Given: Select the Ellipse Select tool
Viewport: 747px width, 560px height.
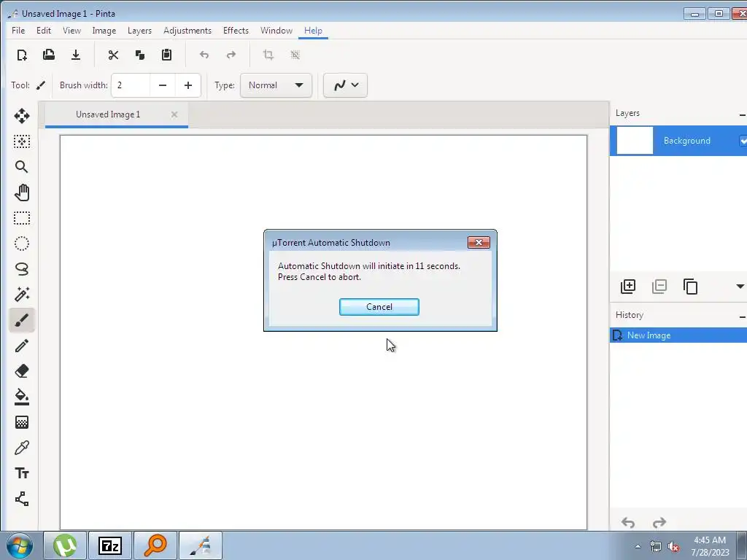Looking at the screenshot, I should pos(22,244).
